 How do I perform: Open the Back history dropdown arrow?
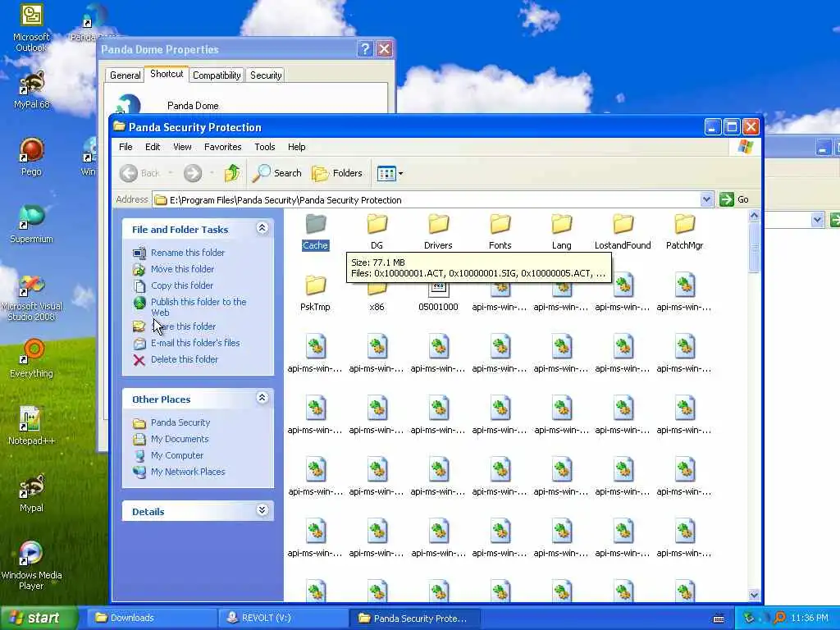point(171,173)
